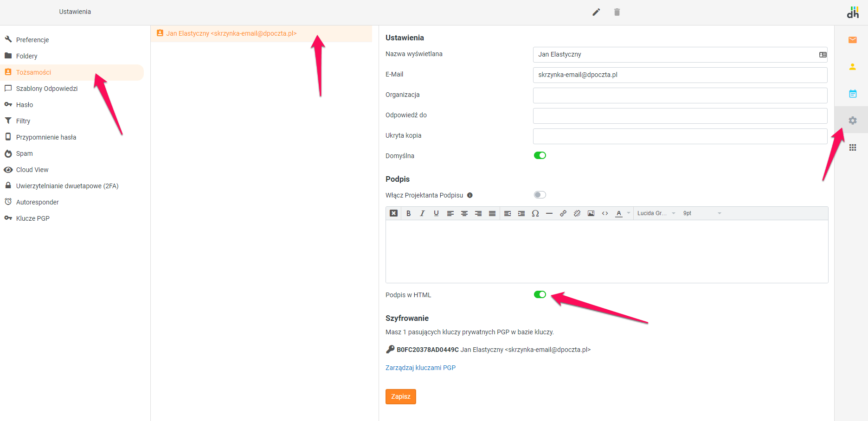Insert an image into the signature
This screenshot has height=421, width=868.
click(x=591, y=213)
